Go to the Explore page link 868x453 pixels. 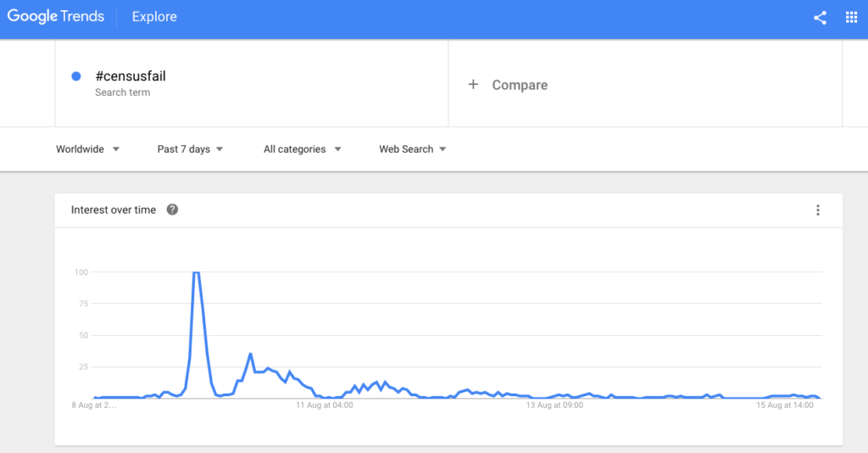pyautogui.click(x=154, y=17)
